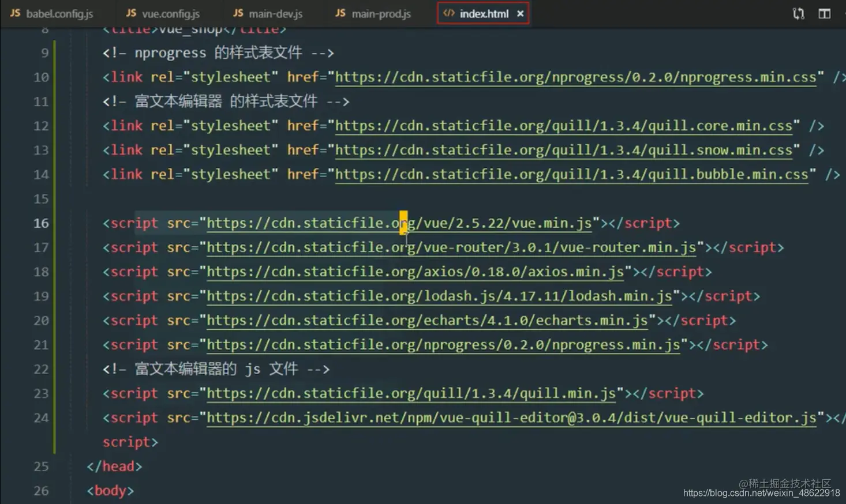Close the index.html tab
The width and height of the screenshot is (846, 504).
point(521,13)
